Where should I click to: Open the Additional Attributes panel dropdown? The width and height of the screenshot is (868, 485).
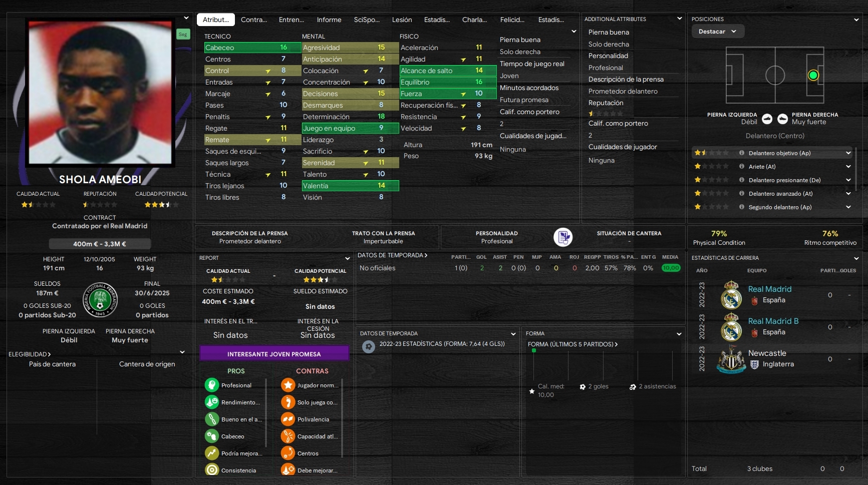click(680, 19)
